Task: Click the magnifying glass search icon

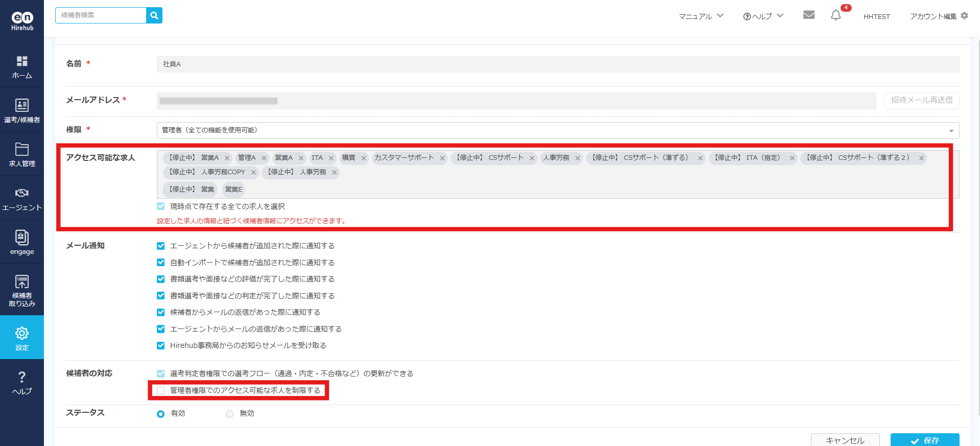Action: [x=154, y=15]
